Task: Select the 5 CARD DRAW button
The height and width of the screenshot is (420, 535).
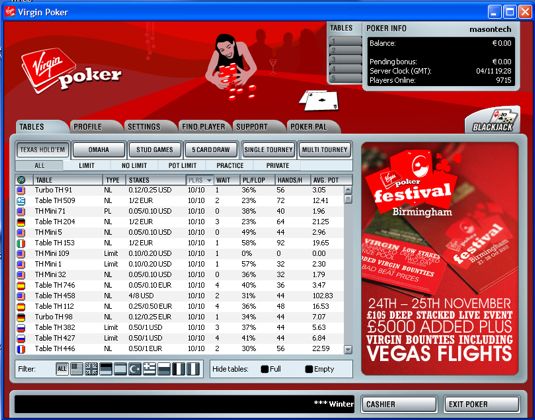Action: click(211, 150)
